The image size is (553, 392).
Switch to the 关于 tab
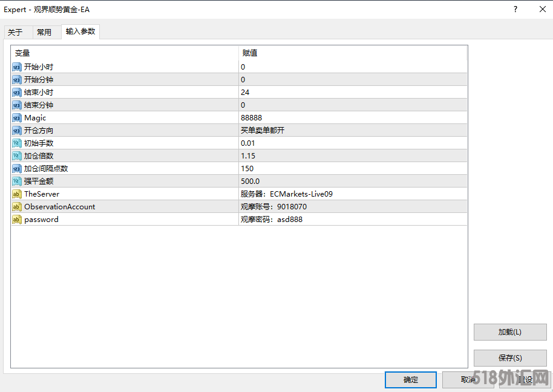[15, 33]
